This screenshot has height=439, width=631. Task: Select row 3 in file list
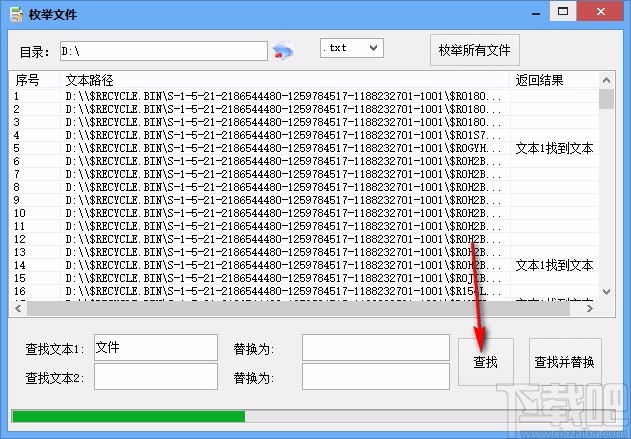304,122
